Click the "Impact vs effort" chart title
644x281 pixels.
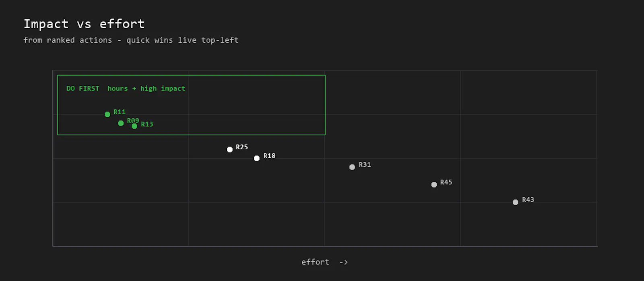pos(84,24)
